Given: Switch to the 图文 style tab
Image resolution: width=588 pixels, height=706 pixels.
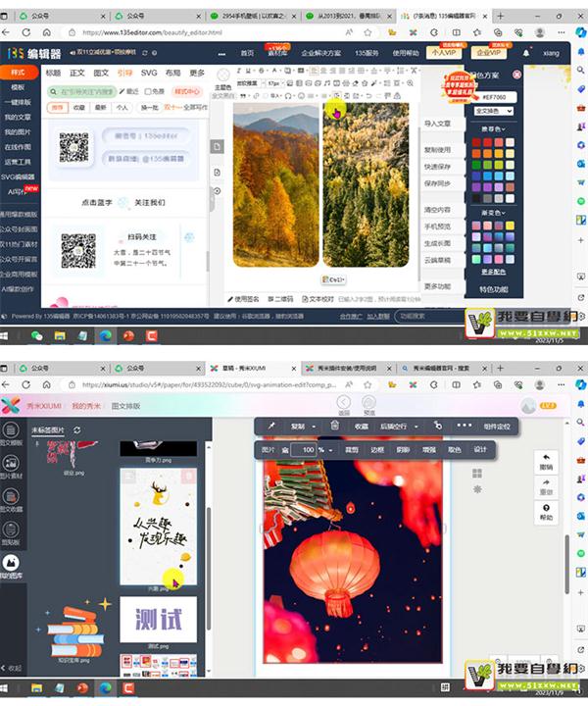Looking at the screenshot, I should point(101,73).
